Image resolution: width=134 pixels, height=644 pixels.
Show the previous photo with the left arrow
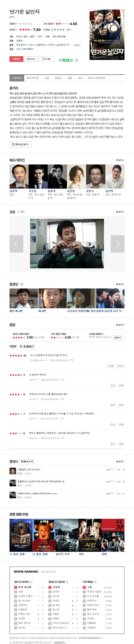pyautogui.click(x=16, y=244)
